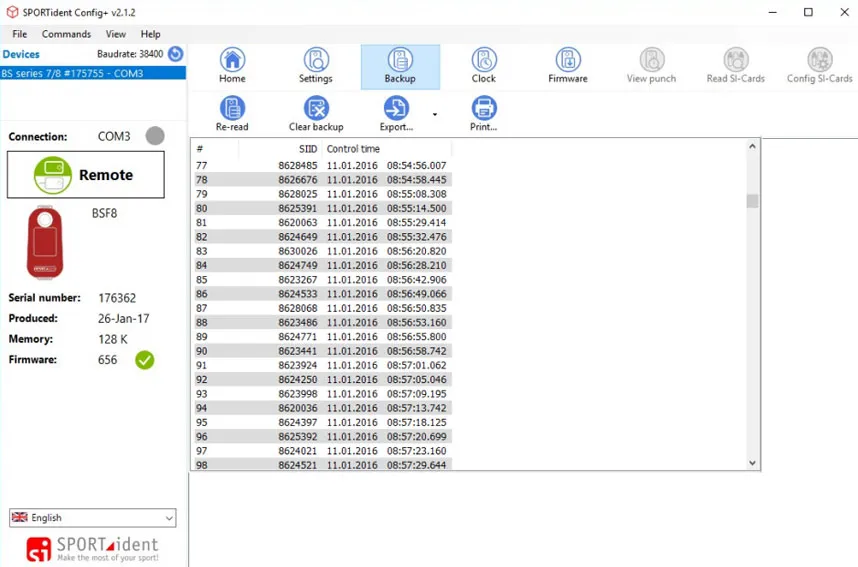This screenshot has height=567, width=858.
Task: Select row 77 with SIID 8628485
Action: click(x=323, y=165)
